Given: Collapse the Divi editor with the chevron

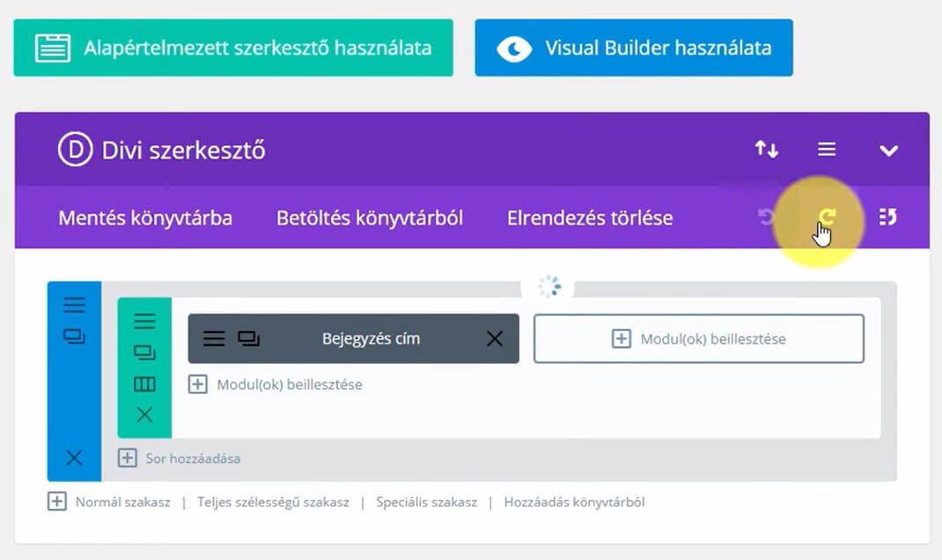Looking at the screenshot, I should pos(889,150).
